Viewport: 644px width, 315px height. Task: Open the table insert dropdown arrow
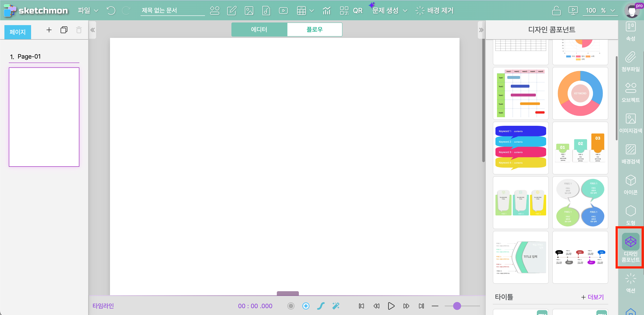coord(311,11)
